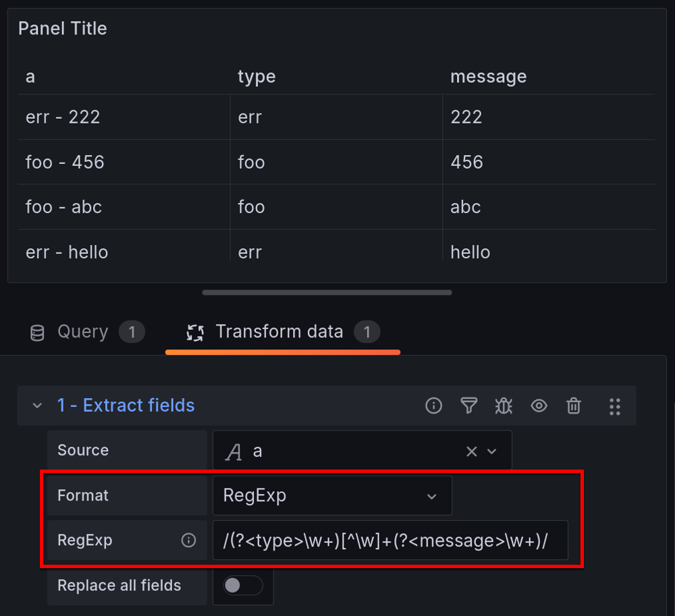Click into the RegExp expression input
This screenshot has height=616, width=675.
point(390,540)
